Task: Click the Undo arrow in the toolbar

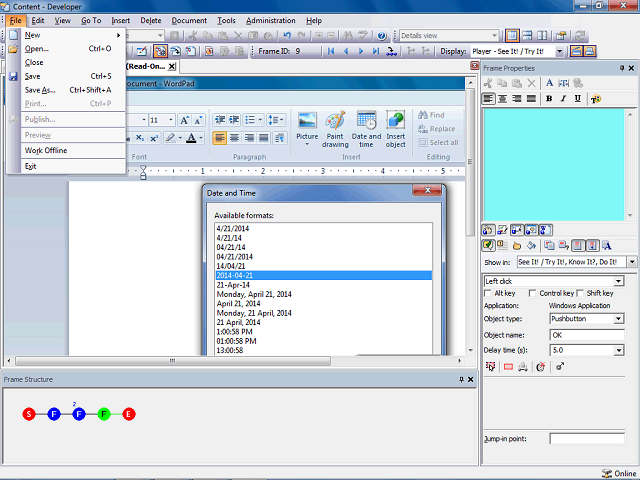Action: point(287,36)
